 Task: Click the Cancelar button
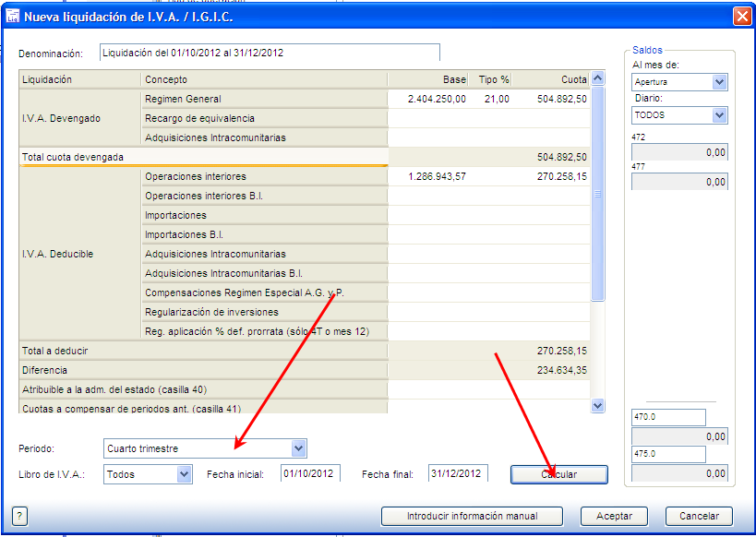(x=698, y=516)
